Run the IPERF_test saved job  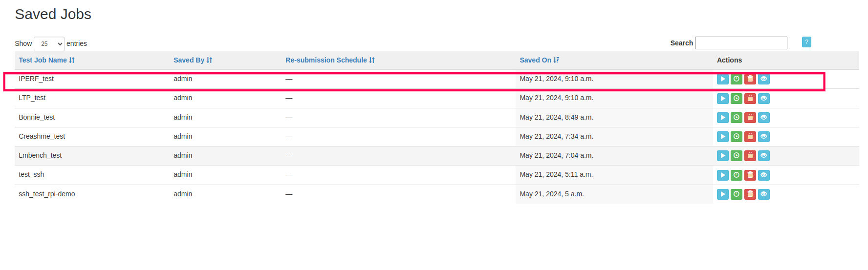click(722, 79)
